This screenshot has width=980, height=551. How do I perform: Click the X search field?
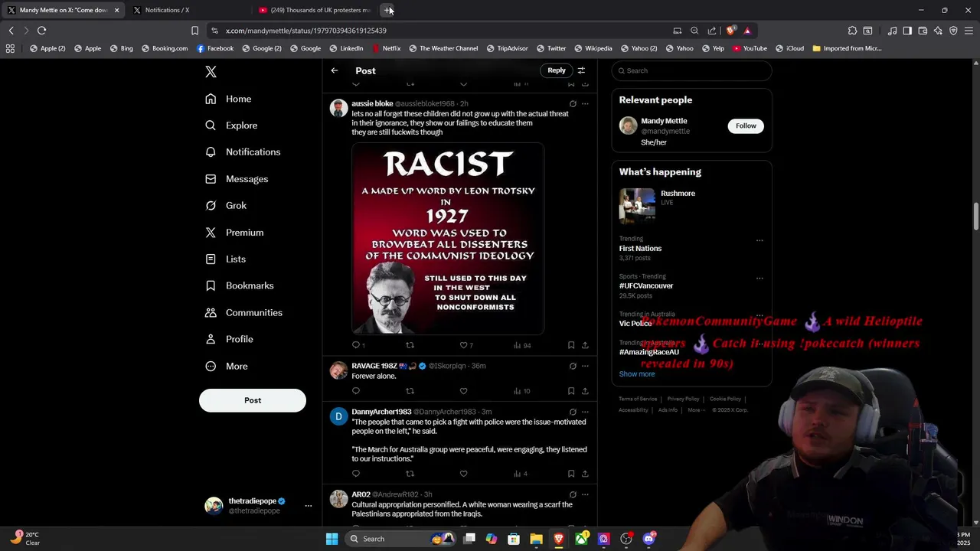point(691,70)
